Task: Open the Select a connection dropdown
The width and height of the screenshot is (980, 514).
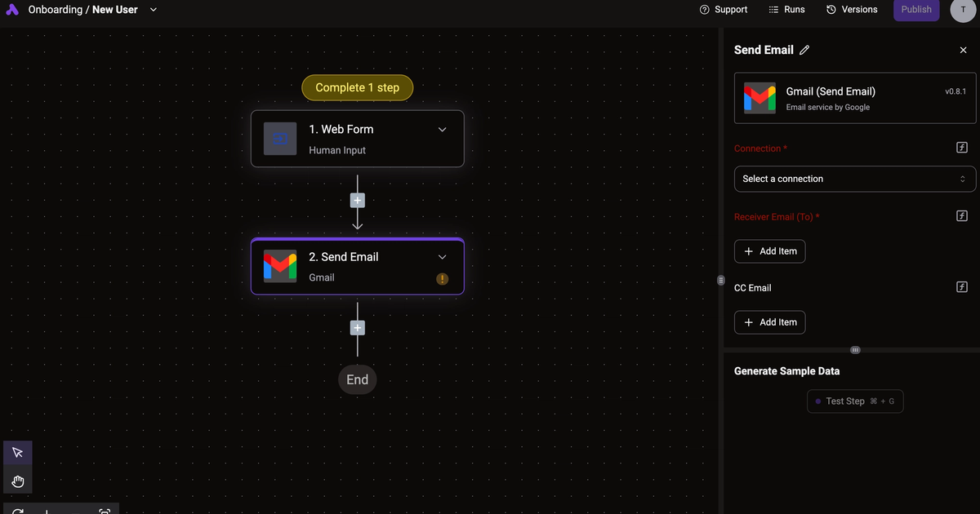Action: (x=854, y=179)
